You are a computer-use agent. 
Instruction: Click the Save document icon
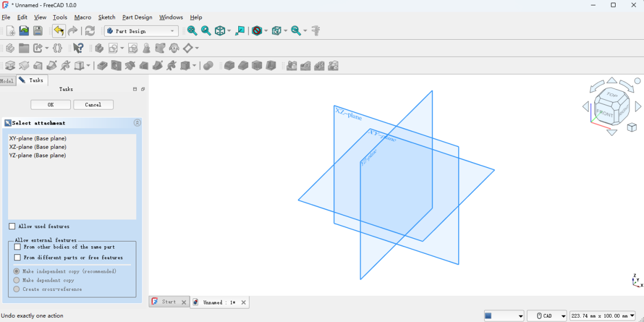(x=37, y=31)
